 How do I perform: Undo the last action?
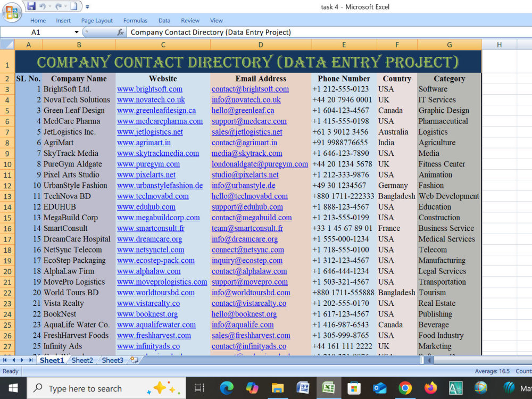[x=43, y=6]
